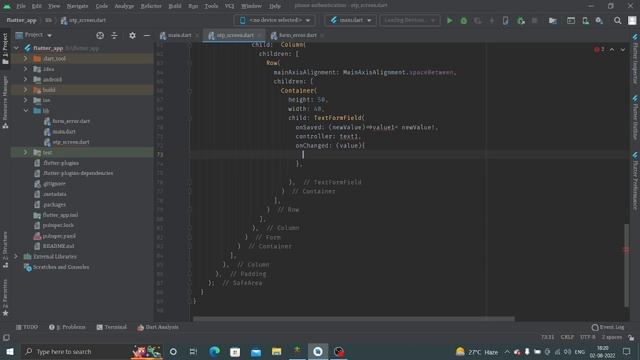The width and height of the screenshot is (640, 360).
Task: Open the Structure side tab
Action: (x=5, y=249)
